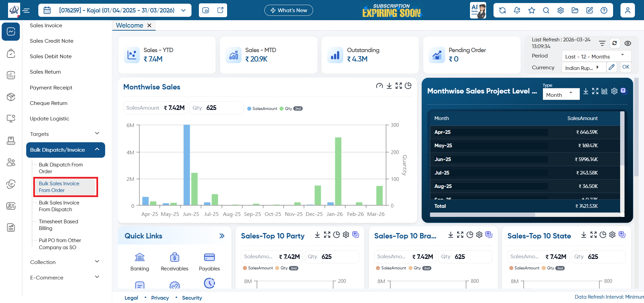Click horizontal scrollbar under Monthwise Sales table
Screen dimensions: 644x303
(x=482, y=215)
